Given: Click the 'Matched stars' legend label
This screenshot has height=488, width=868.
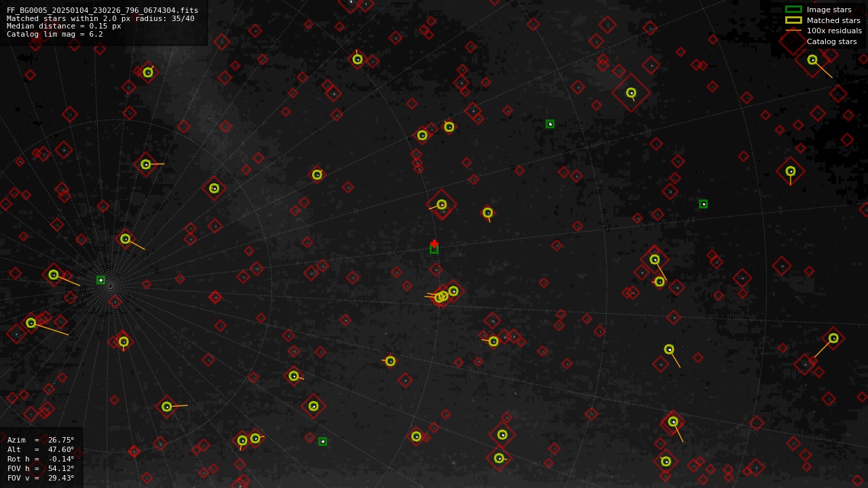Looking at the screenshot, I should point(833,20).
